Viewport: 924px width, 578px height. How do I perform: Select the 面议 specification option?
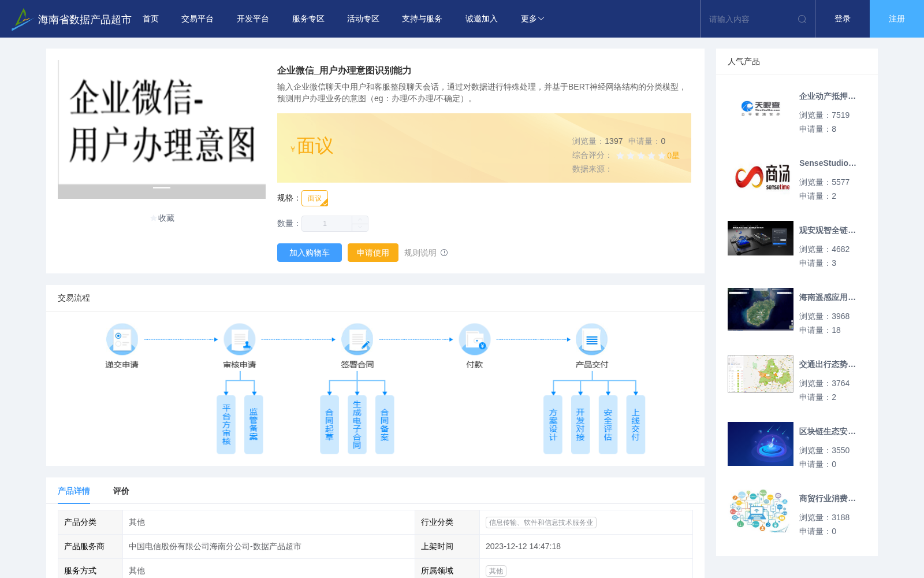(315, 198)
